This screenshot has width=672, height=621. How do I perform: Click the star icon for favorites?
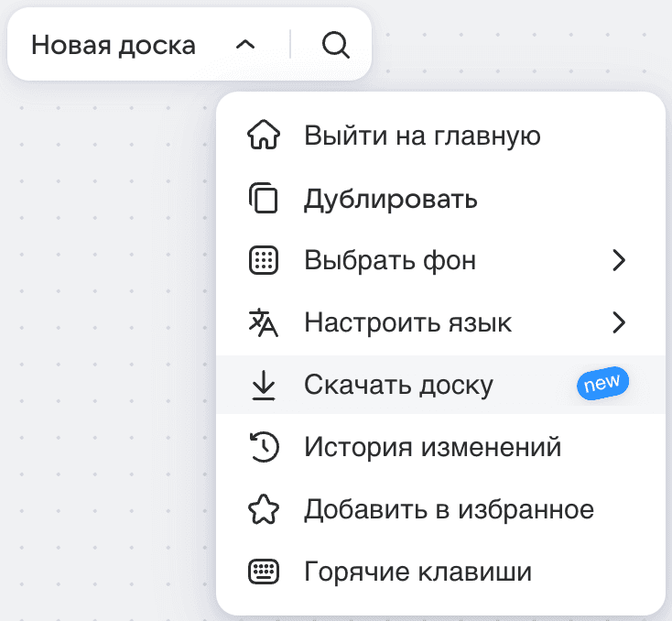[x=264, y=509]
